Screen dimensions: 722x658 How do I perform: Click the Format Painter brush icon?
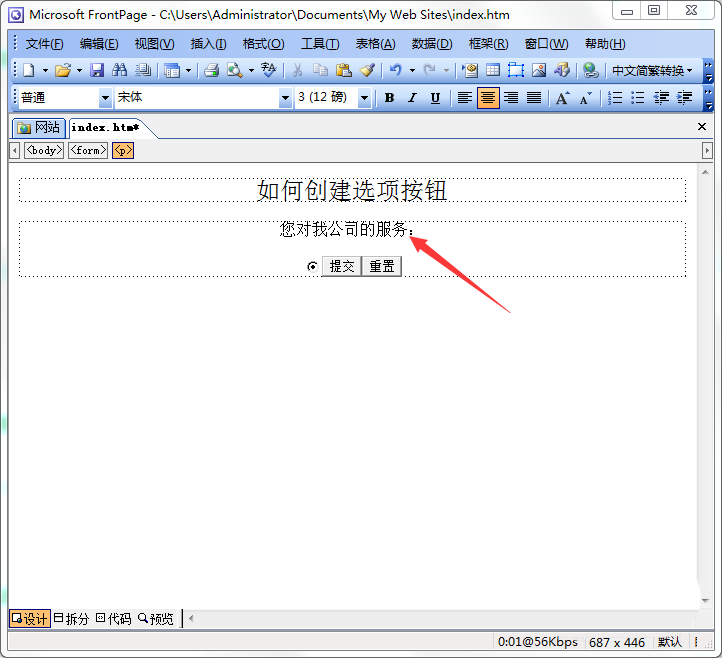coord(367,70)
